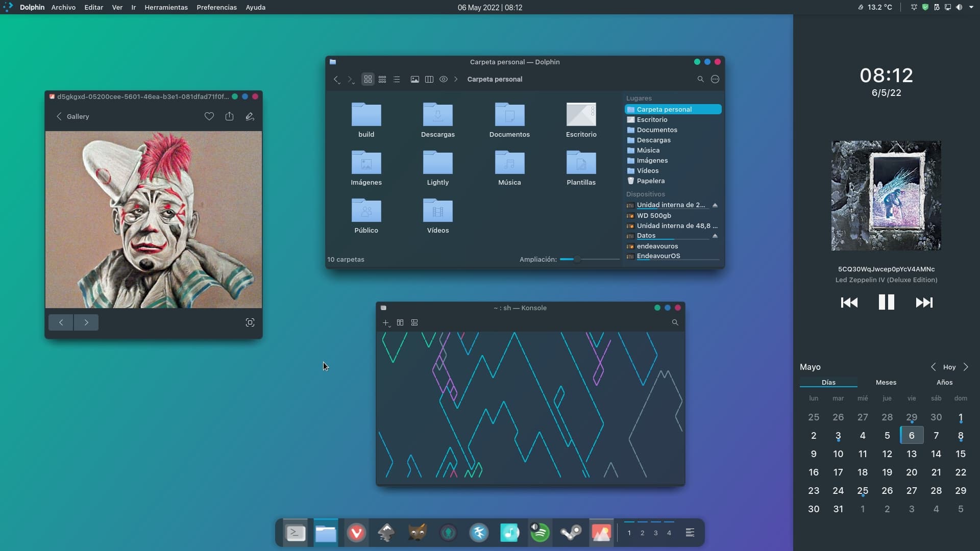Screen dimensions: 980x551
Task: Click the edit pencil icon in image viewer
Action: [x=250, y=116]
